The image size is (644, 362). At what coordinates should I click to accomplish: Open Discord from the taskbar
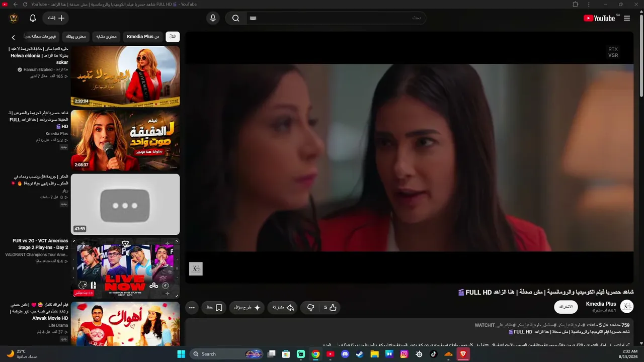point(345,354)
